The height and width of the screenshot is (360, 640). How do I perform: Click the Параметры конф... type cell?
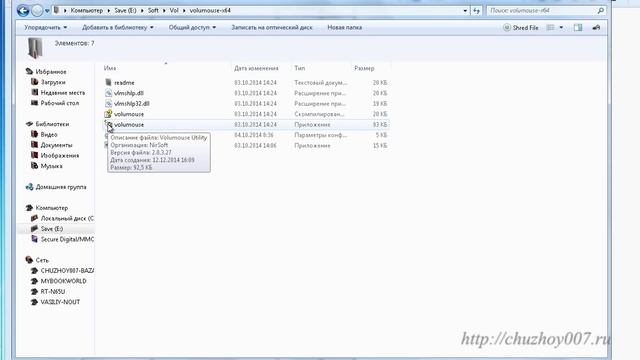click(320, 135)
